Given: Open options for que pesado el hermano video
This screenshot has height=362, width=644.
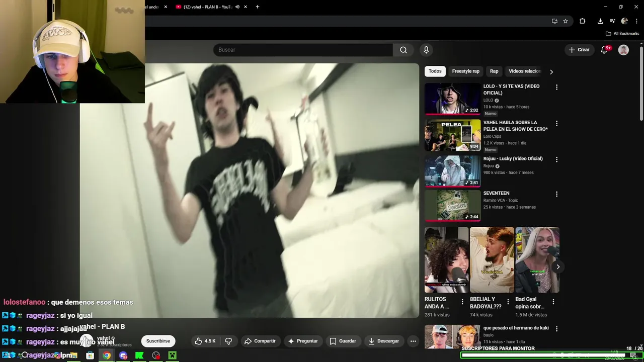Looking at the screenshot, I should (556, 329).
